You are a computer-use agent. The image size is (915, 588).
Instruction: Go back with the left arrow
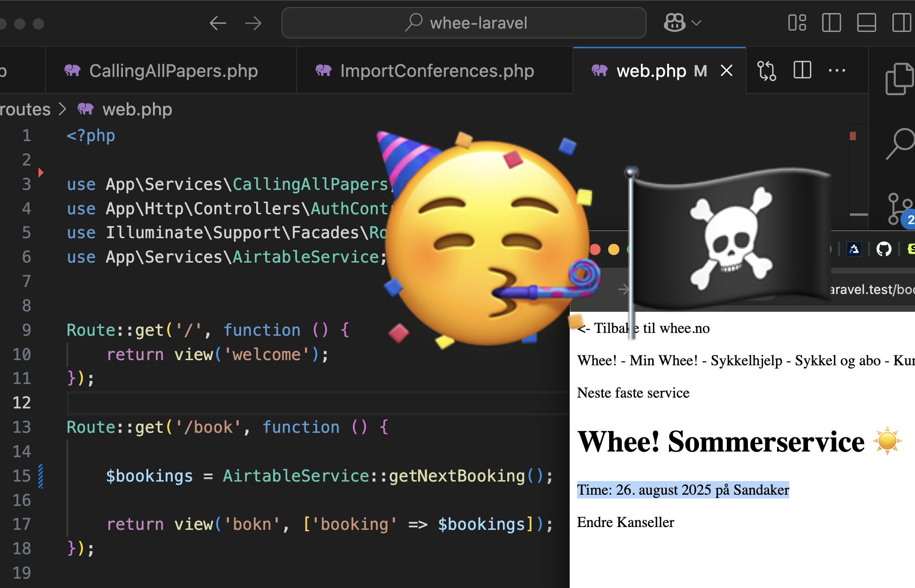pos(218,23)
